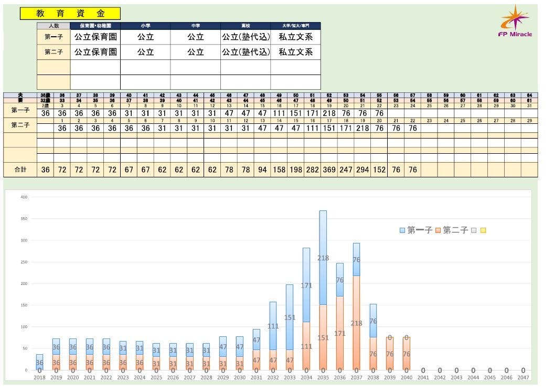This screenshot has width=554, height=392.
Task: Click the 94 cell in the 合計 row
Action: pos(262,169)
